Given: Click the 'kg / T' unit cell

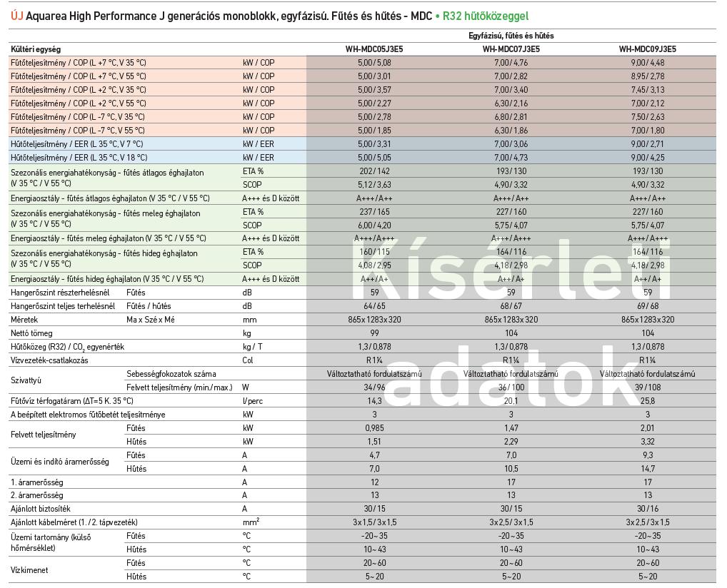Looking at the screenshot, I should coord(252,347).
